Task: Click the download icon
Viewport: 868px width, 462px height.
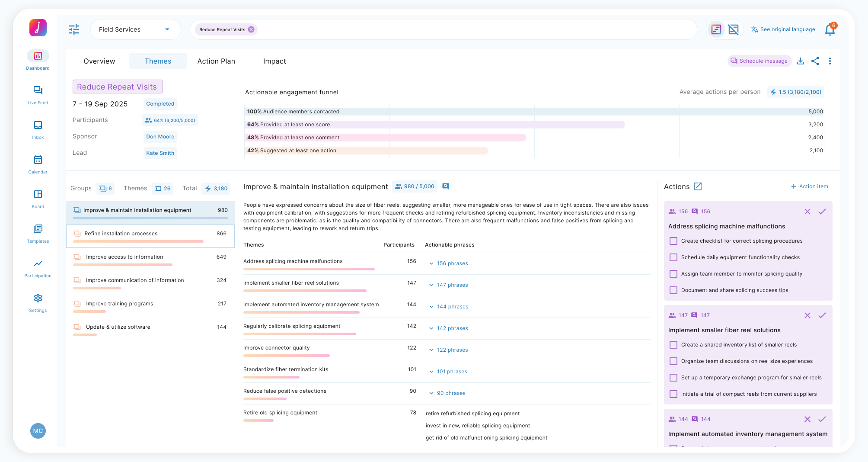Action: (801, 61)
